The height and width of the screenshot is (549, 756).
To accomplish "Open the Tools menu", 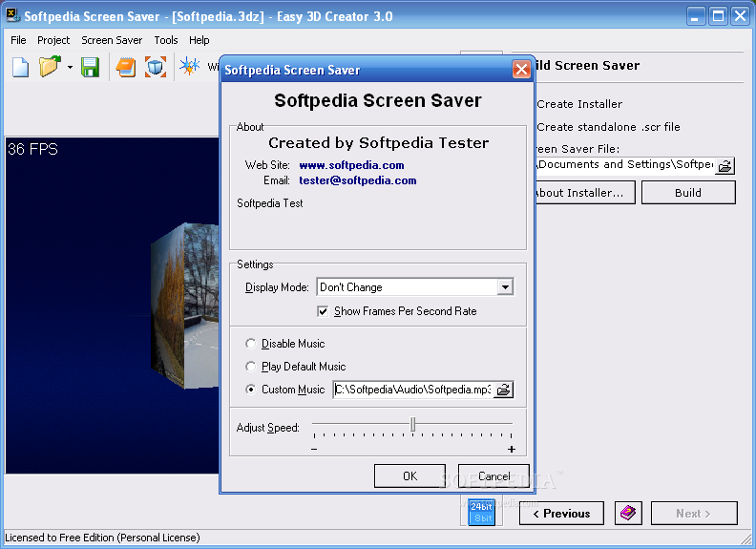I will [x=166, y=40].
